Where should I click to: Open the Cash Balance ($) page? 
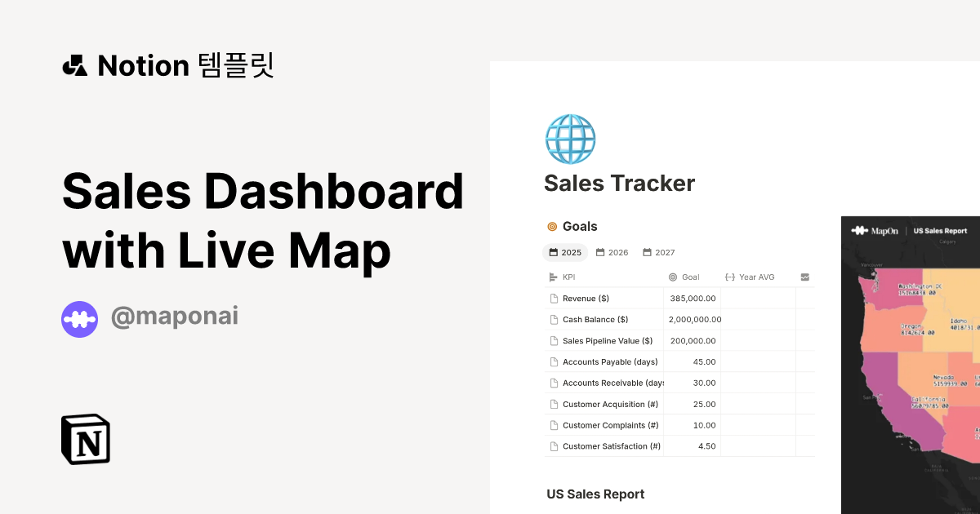click(x=594, y=319)
